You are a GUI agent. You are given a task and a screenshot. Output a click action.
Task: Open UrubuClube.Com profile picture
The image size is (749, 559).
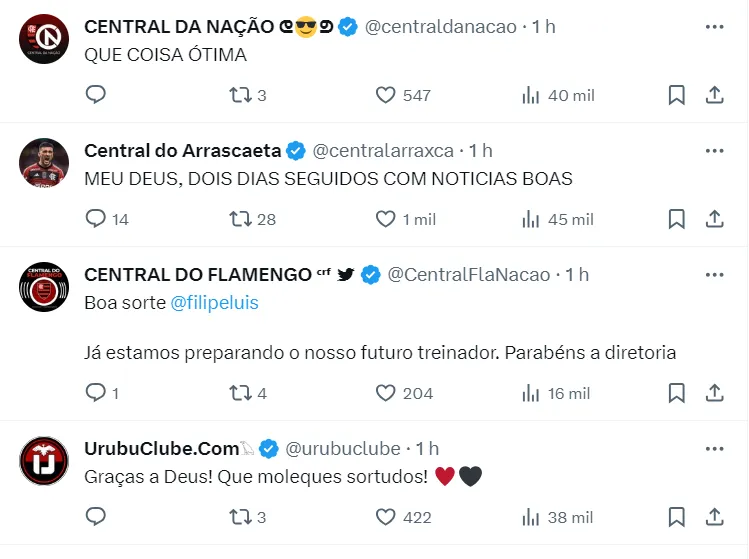coord(44,461)
